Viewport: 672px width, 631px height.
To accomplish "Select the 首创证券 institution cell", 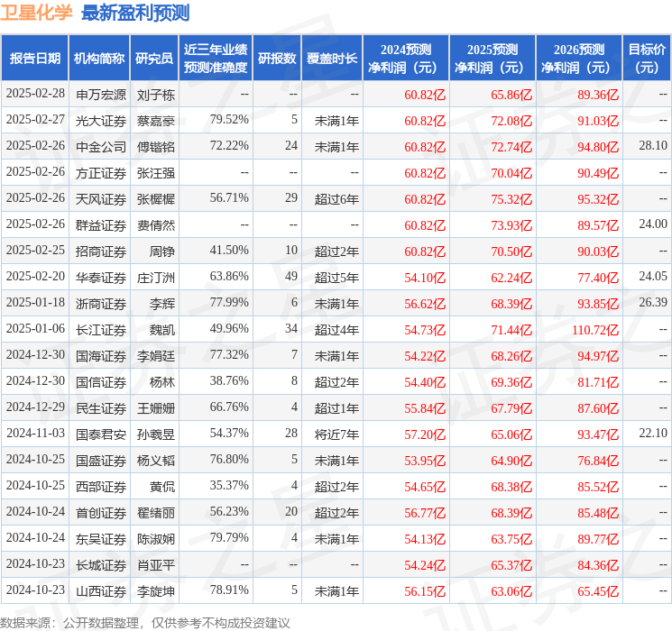I will pos(101,513).
